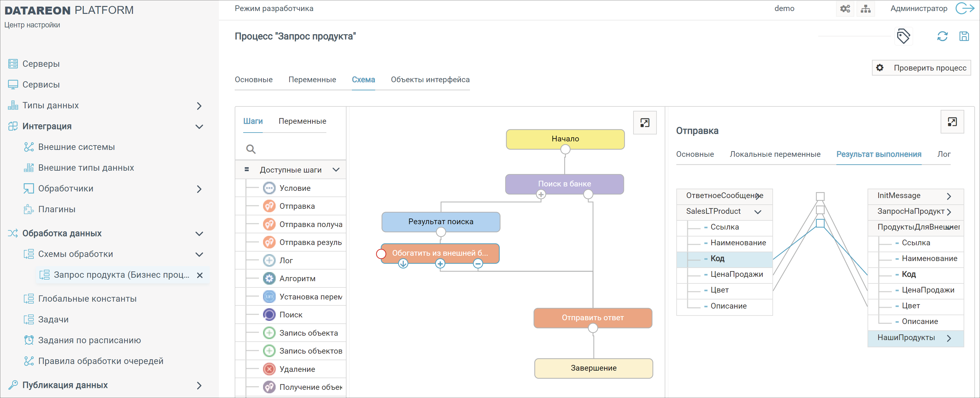Open the Лог tab in Отправка panel
Image resolution: width=980 pixels, height=398 pixels.
pyautogui.click(x=943, y=154)
